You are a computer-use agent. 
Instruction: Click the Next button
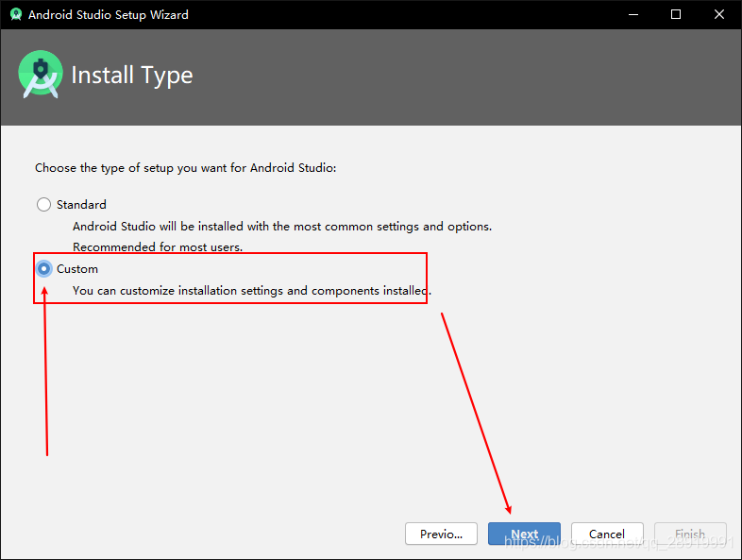point(524,534)
